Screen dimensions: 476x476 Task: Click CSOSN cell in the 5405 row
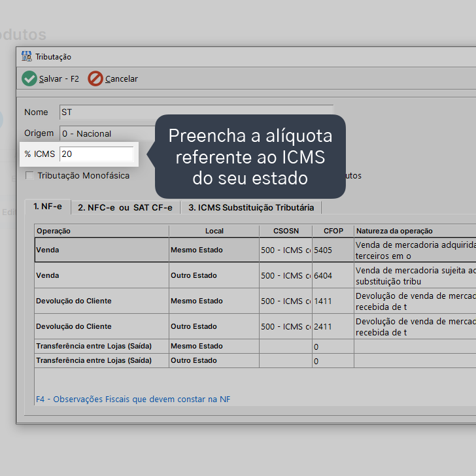tap(286, 250)
